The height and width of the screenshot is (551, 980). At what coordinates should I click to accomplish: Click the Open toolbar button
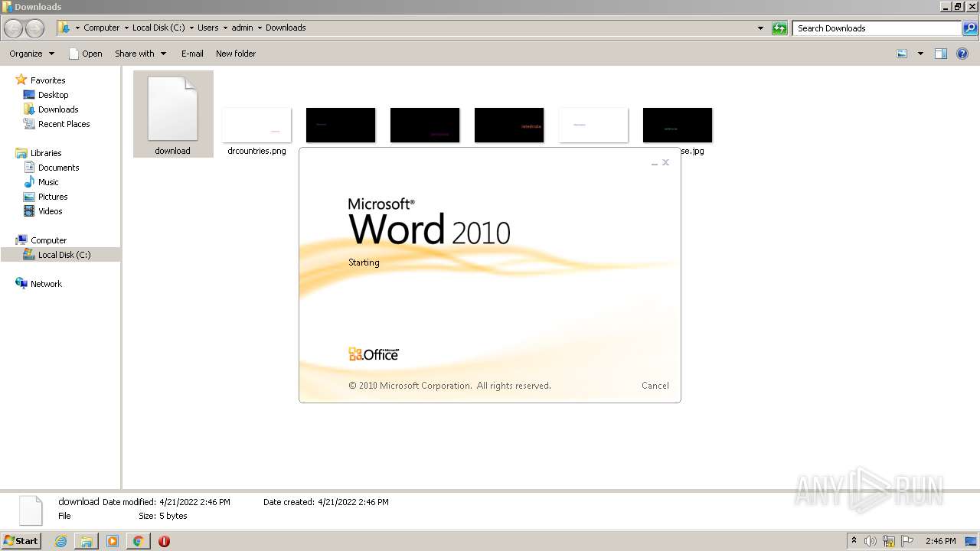pos(85,54)
